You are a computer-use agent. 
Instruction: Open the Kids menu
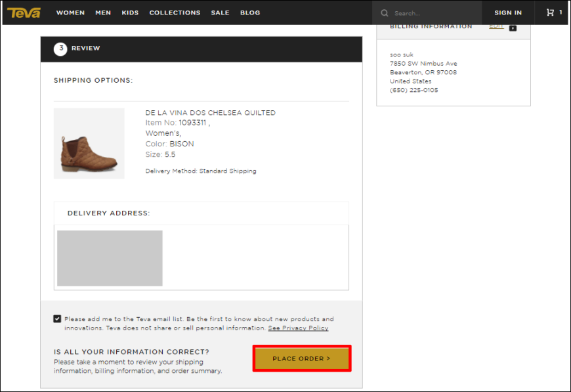click(130, 12)
